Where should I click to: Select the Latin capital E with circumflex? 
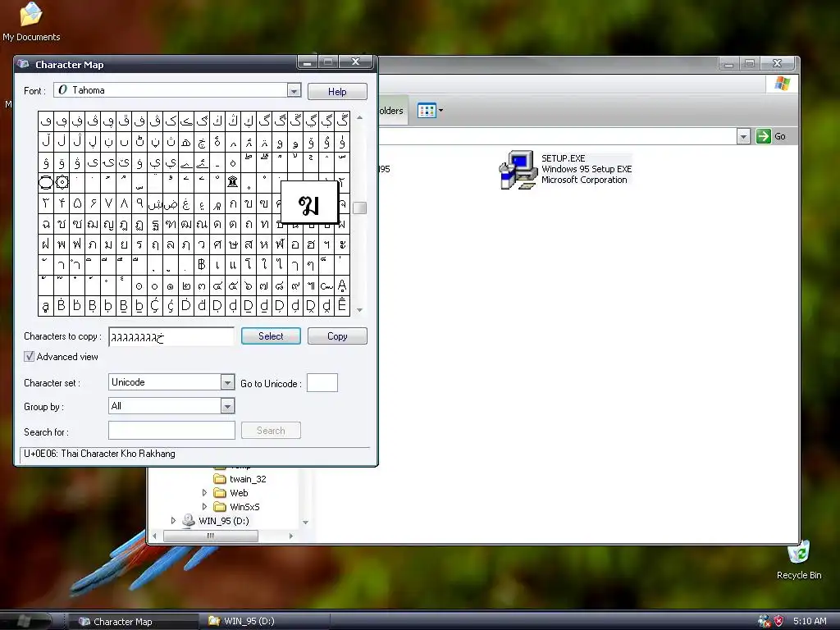point(342,306)
